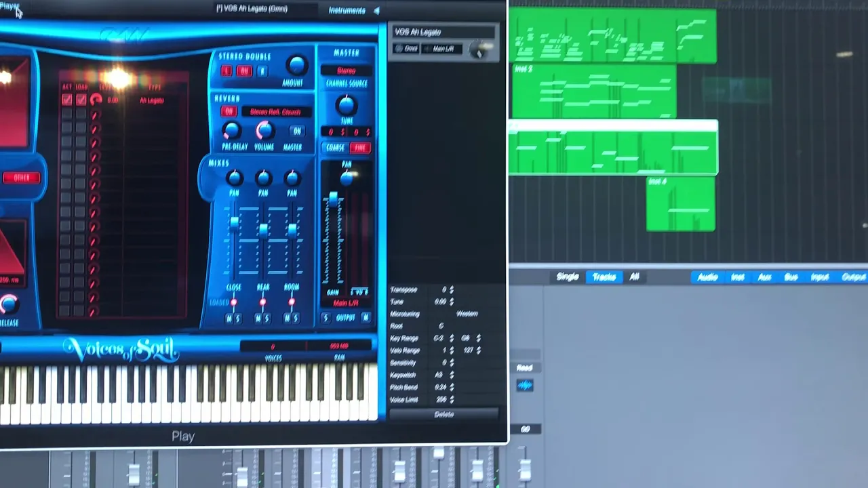Step the Keyswitch A3 value
This screenshot has width=868, height=488.
tap(452, 375)
